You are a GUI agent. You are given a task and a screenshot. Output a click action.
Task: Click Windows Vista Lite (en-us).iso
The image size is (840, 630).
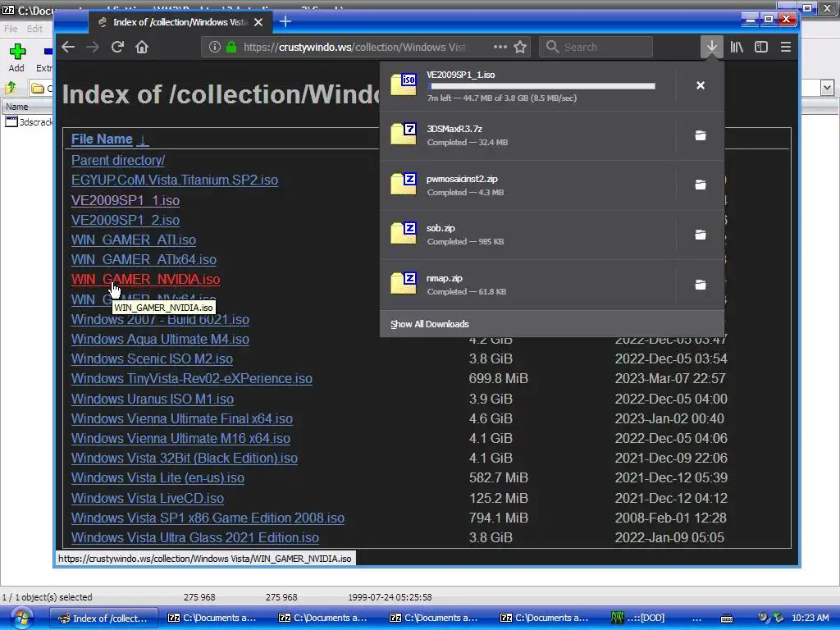click(157, 478)
